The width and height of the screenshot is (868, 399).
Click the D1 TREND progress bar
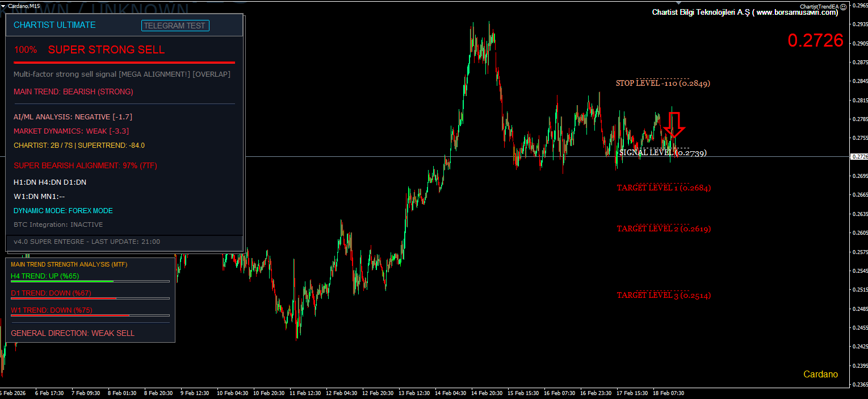[90, 298]
